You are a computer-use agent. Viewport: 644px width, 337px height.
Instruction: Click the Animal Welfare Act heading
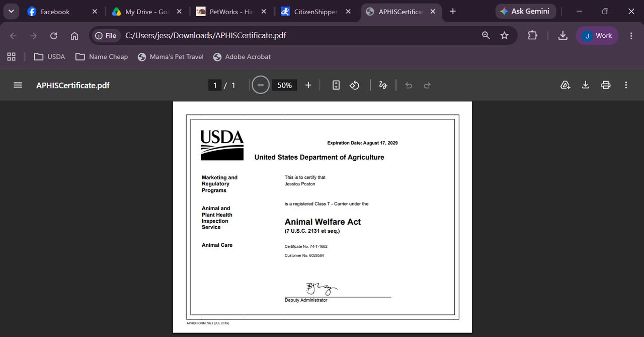click(x=323, y=222)
